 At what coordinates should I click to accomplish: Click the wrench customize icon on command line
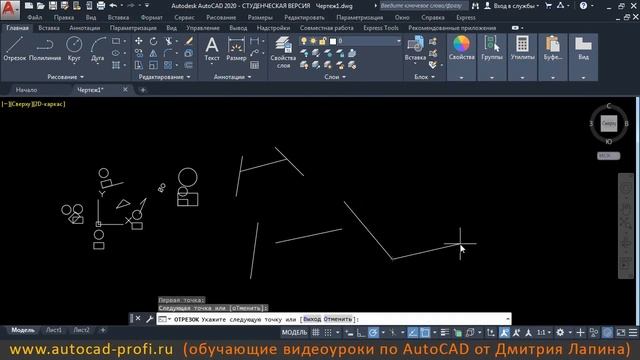pos(149,319)
